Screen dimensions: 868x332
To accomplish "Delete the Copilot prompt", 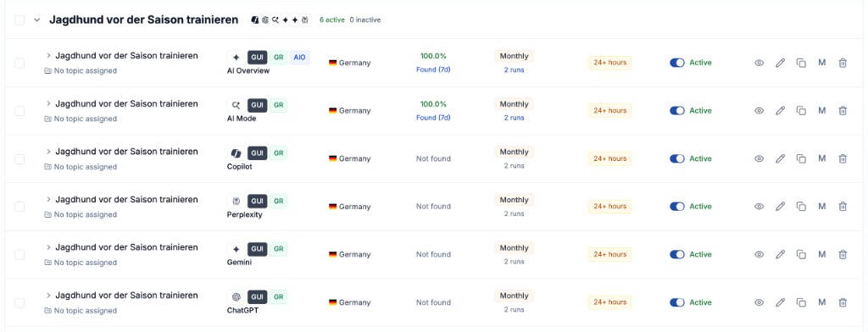I will (843, 159).
